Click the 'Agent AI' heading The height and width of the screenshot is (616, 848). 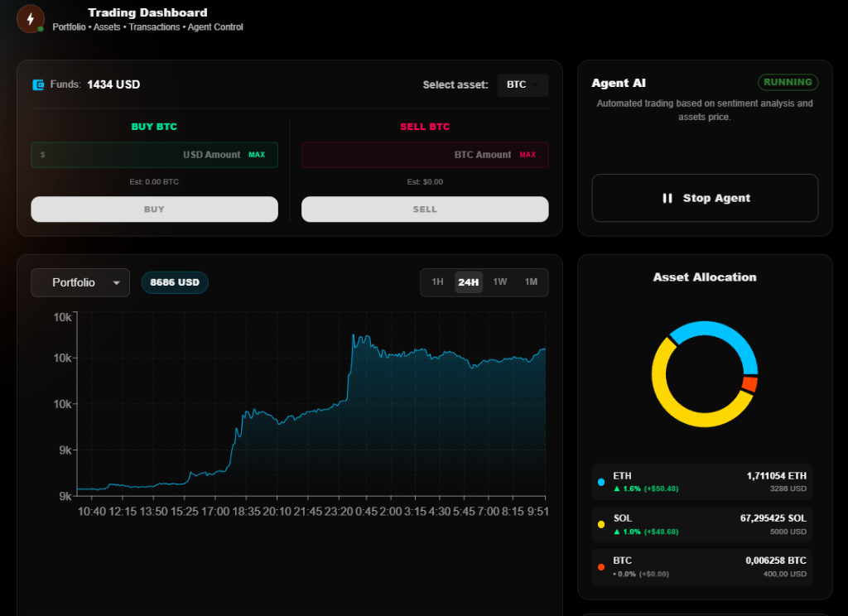(x=619, y=83)
